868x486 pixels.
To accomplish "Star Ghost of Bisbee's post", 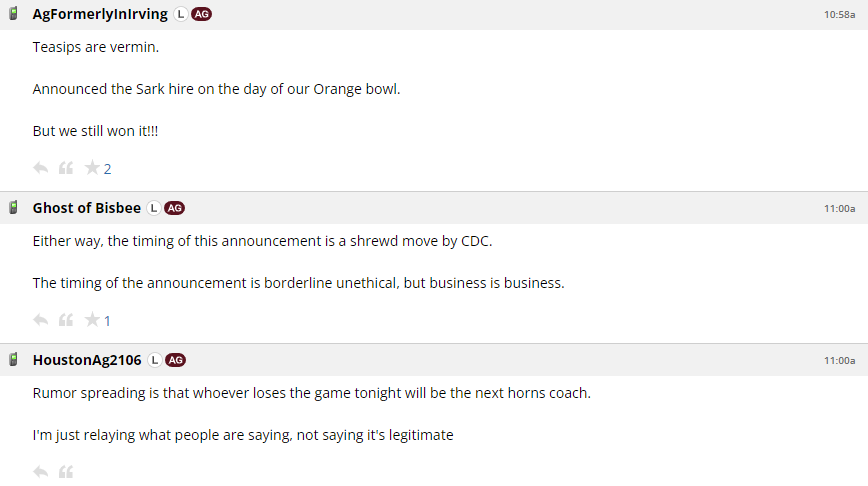I will (92, 320).
